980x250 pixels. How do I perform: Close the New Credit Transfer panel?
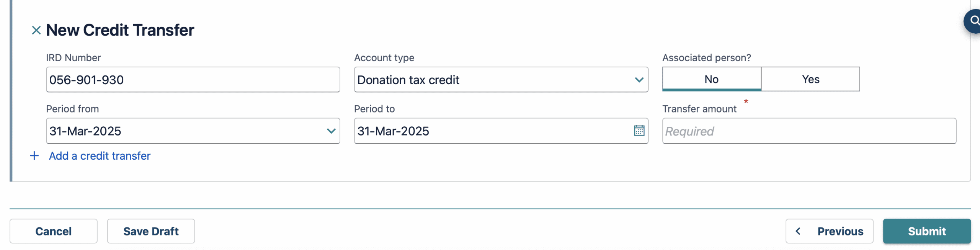36,30
